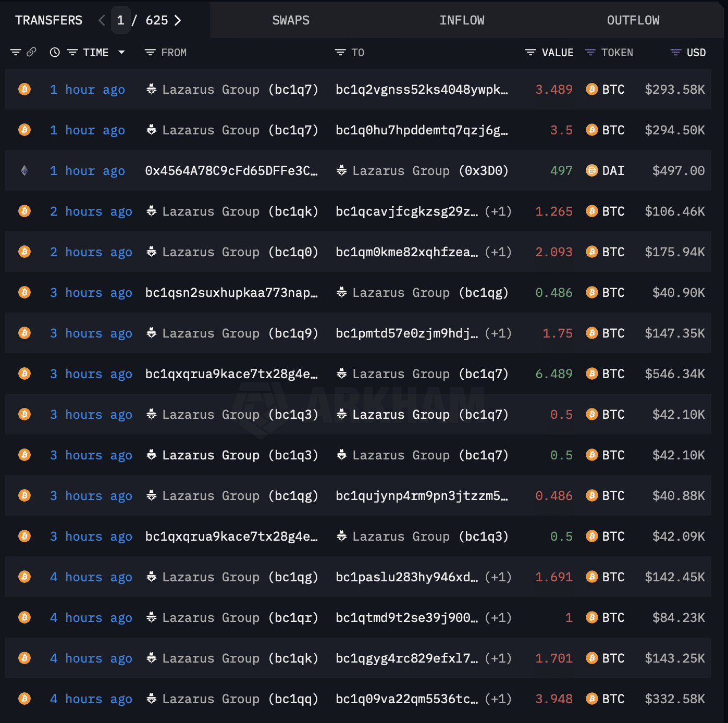Open Lazarus Group (bc1q3) recipient of 0.5
The width and height of the screenshot is (728, 723).
click(430, 537)
